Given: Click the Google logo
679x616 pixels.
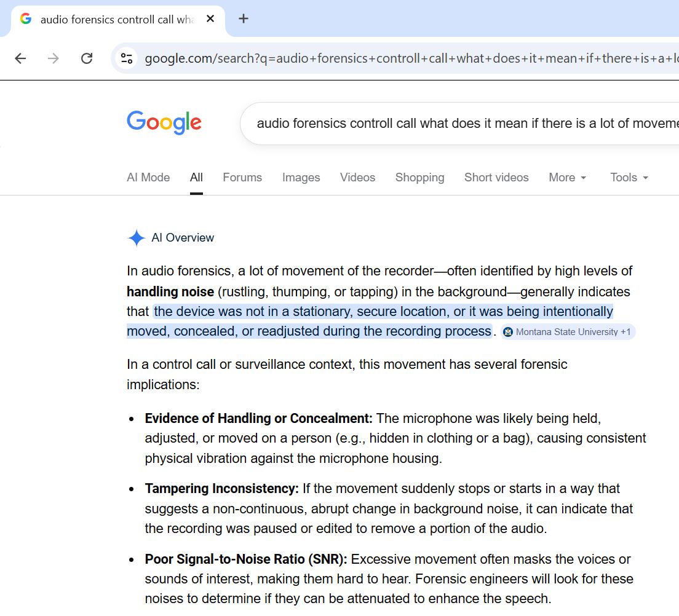Looking at the screenshot, I should 164,123.
